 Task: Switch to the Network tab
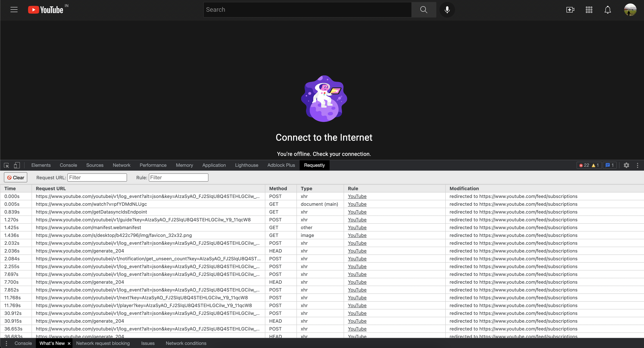click(x=122, y=165)
